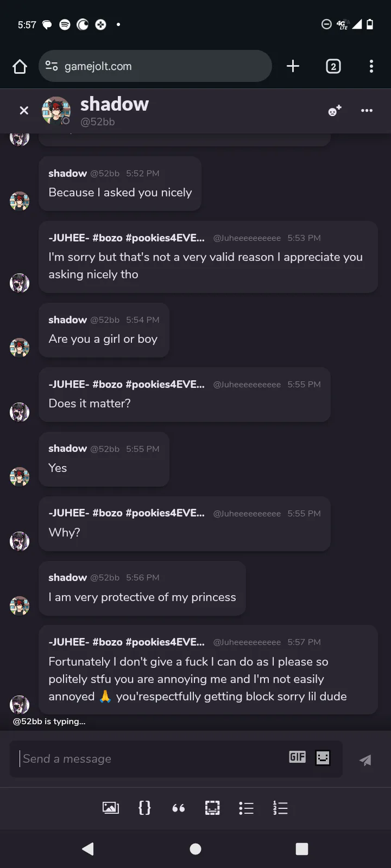Click the gamejolt.com address bar
This screenshot has width=391, height=868.
(x=163, y=66)
